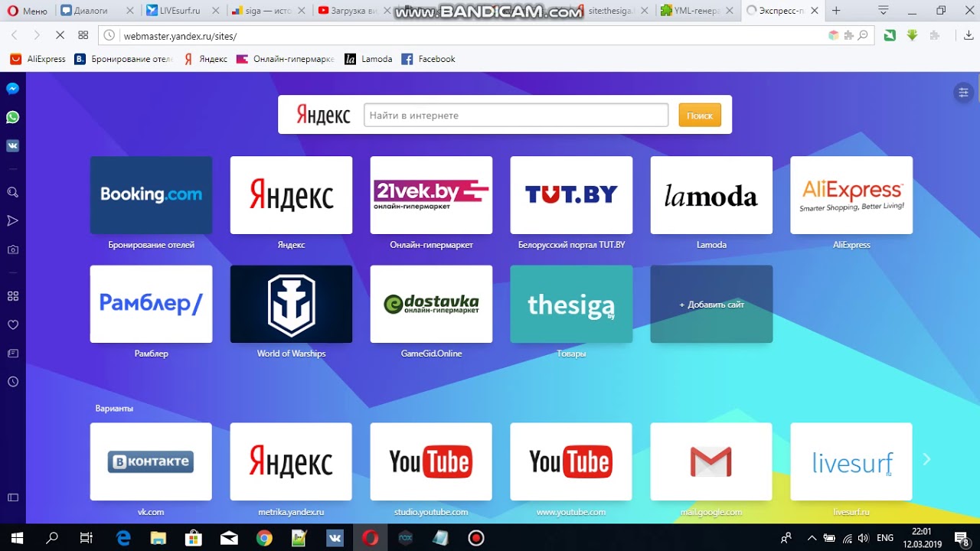Open Google Chrome from the taskbar
The width and height of the screenshot is (980, 551).
pos(264,538)
